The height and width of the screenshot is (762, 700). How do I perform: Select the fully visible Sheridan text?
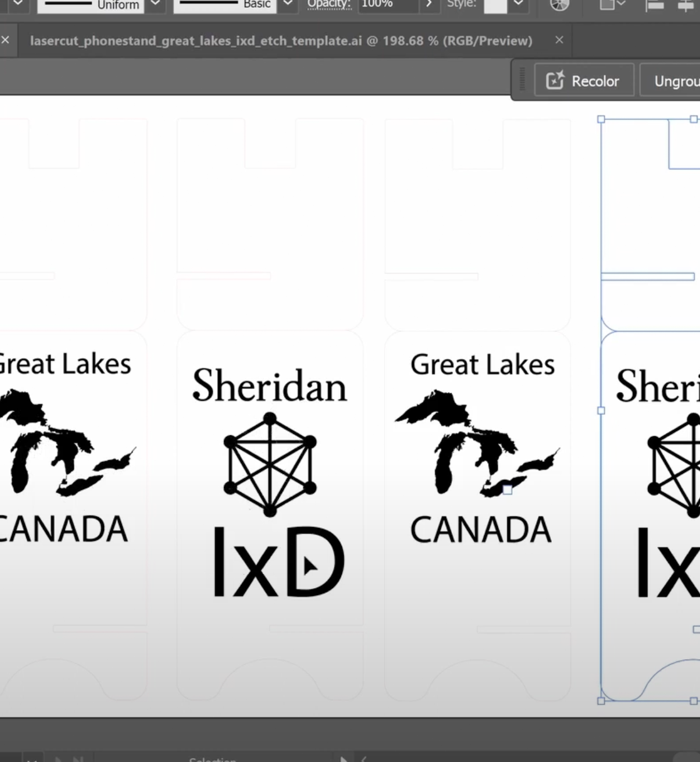point(270,386)
